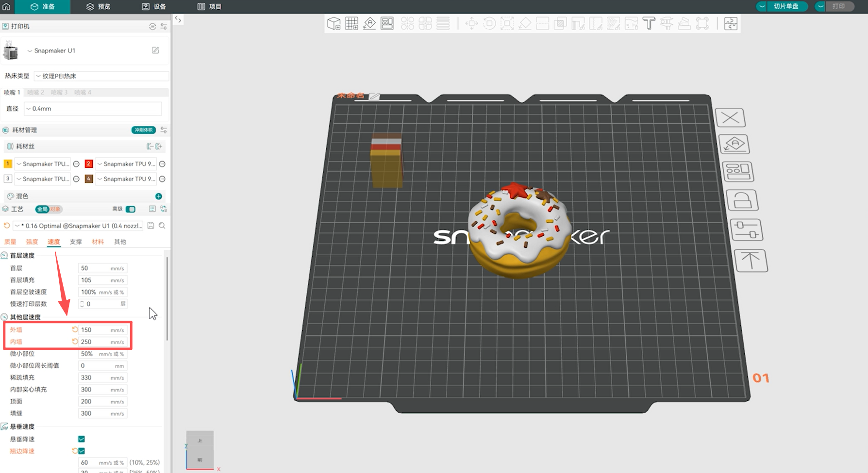Go to the home screen icon
This screenshot has height=473, width=868.
[6, 6]
